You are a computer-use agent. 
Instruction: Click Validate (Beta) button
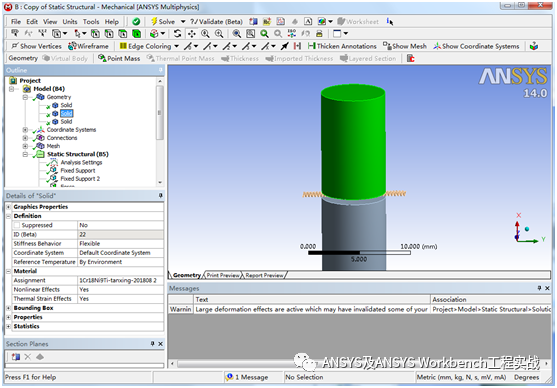216,22
